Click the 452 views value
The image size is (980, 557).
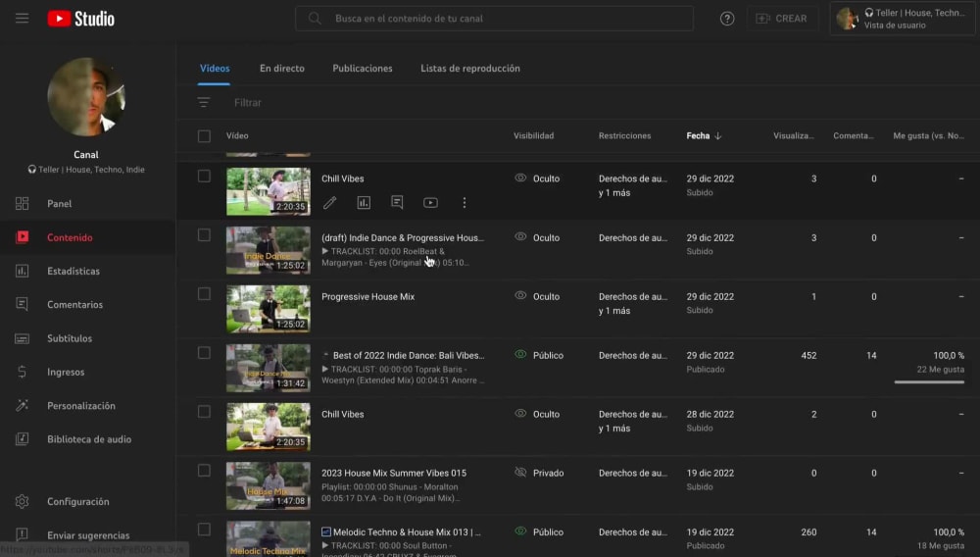click(x=808, y=356)
